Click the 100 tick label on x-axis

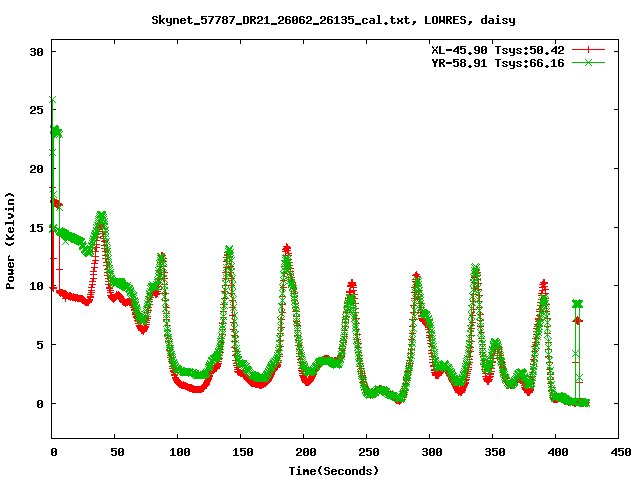click(177, 452)
